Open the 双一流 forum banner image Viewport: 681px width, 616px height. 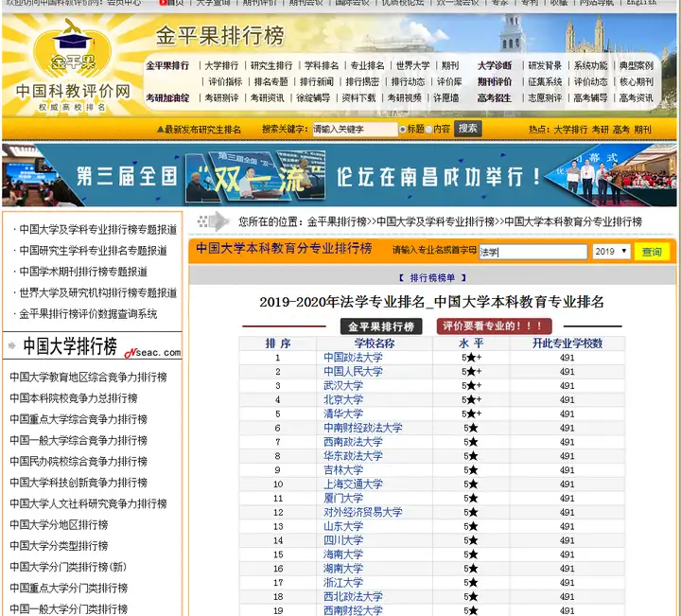click(340, 175)
